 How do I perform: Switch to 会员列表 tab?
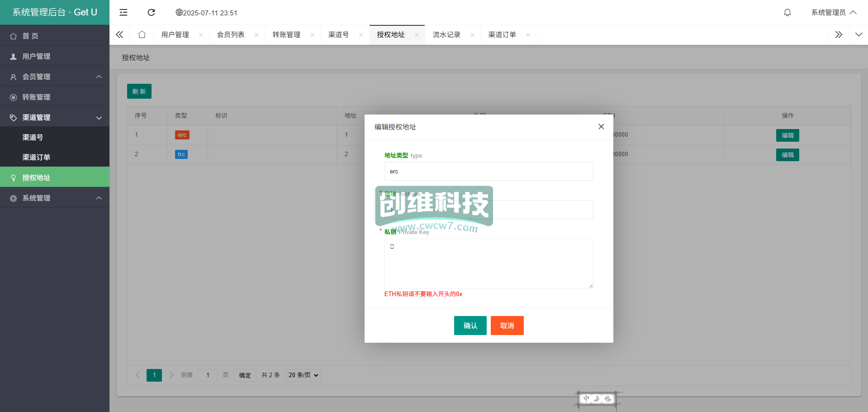231,34
